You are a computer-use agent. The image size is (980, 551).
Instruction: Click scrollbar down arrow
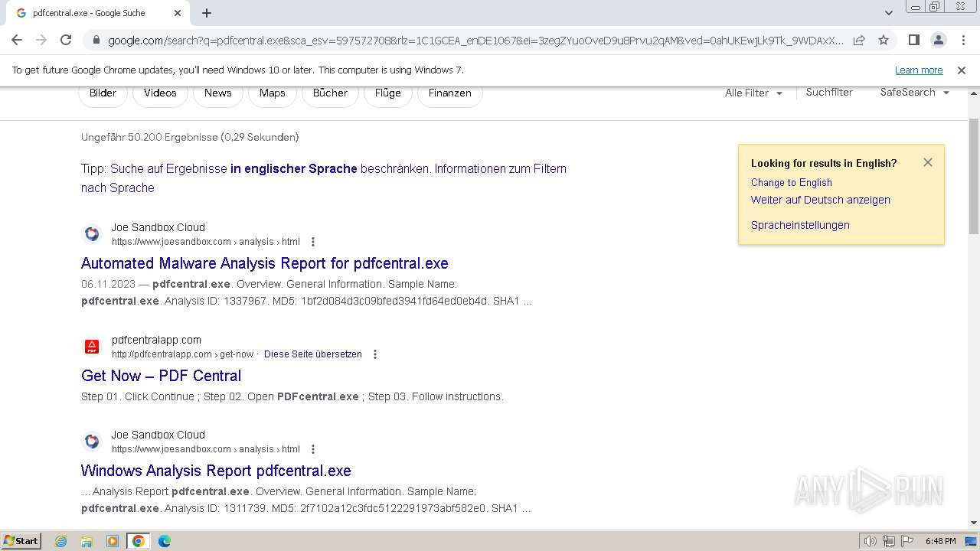pyautogui.click(x=974, y=523)
